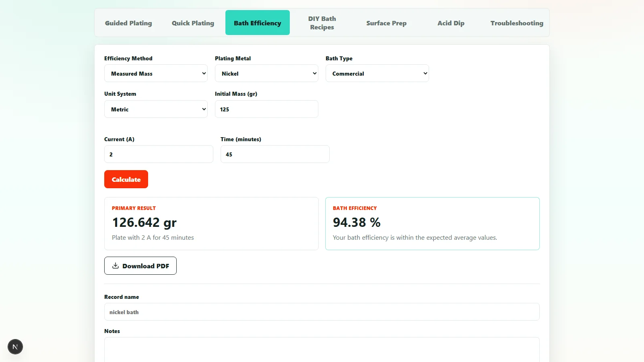Click the Record name field
Viewport: 644px width, 362px height.
(322, 312)
